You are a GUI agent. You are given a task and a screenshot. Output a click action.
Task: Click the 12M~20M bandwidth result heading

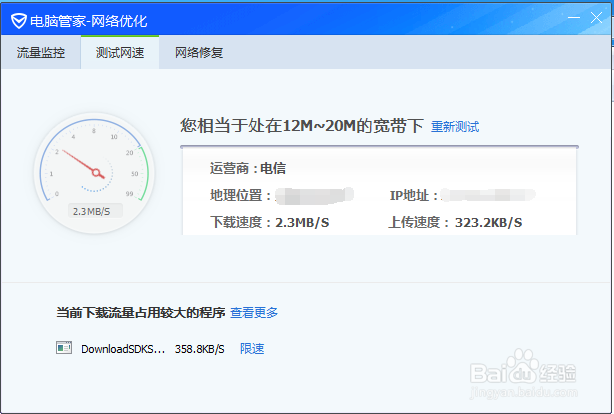pyautogui.click(x=302, y=126)
